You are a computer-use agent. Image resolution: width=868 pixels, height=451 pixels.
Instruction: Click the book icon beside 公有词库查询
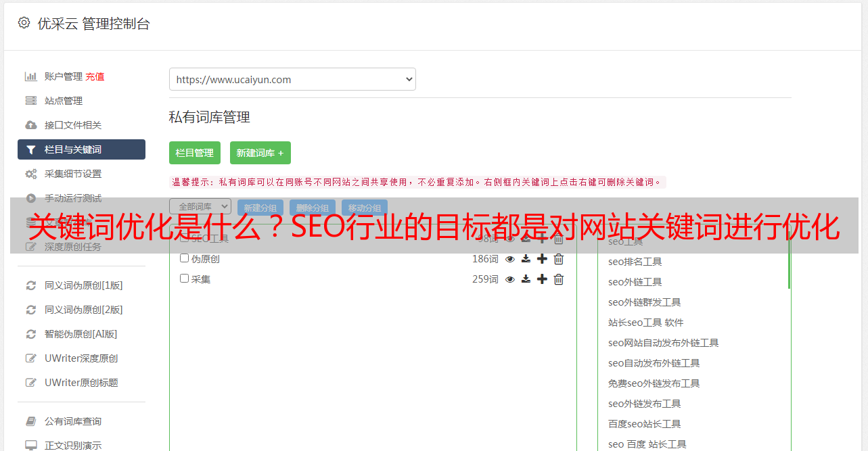[31, 421]
